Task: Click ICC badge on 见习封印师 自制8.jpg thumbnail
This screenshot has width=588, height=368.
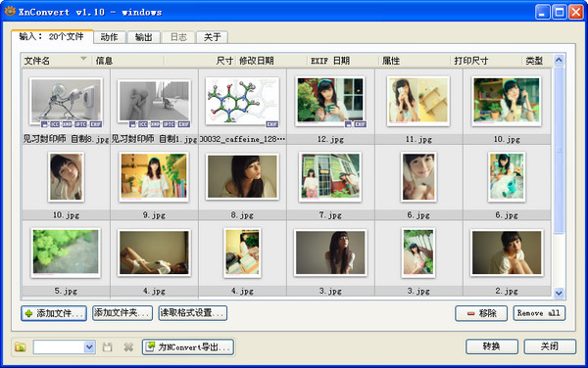Action: pos(55,124)
